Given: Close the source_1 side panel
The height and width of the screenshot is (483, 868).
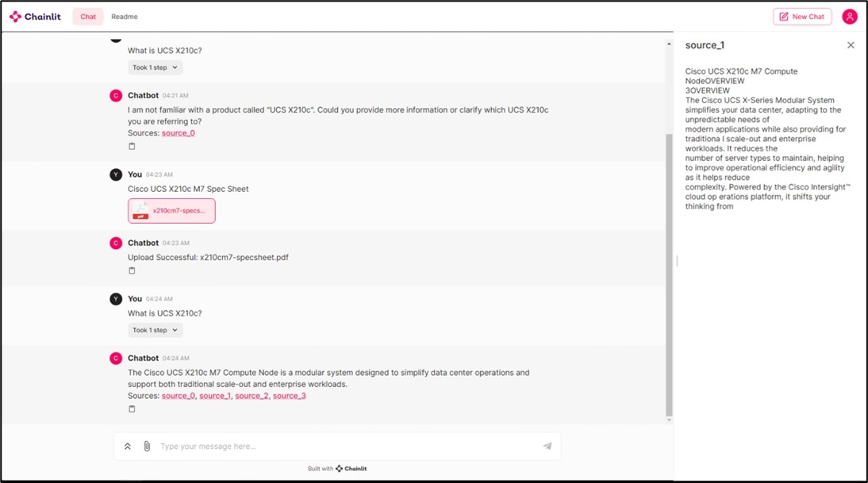Looking at the screenshot, I should tap(851, 45).
